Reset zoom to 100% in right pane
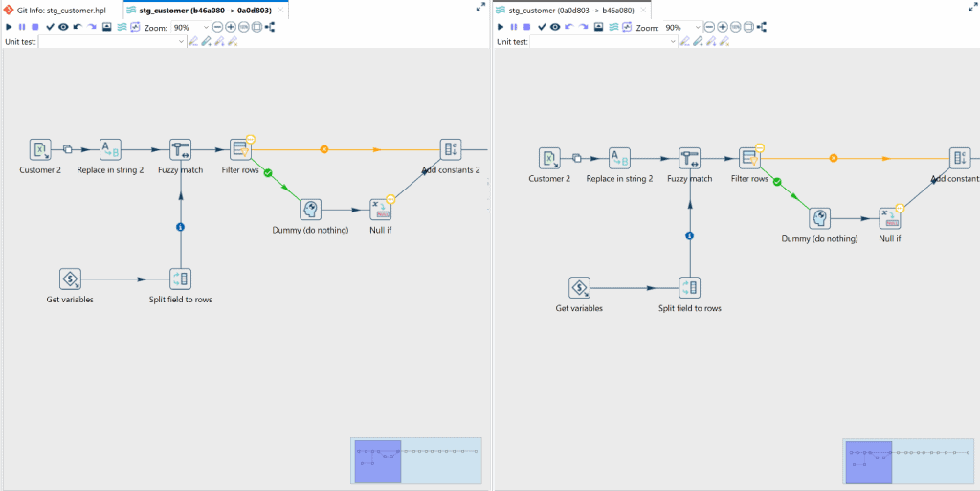Image resolution: width=980 pixels, height=491 pixels. (736, 27)
